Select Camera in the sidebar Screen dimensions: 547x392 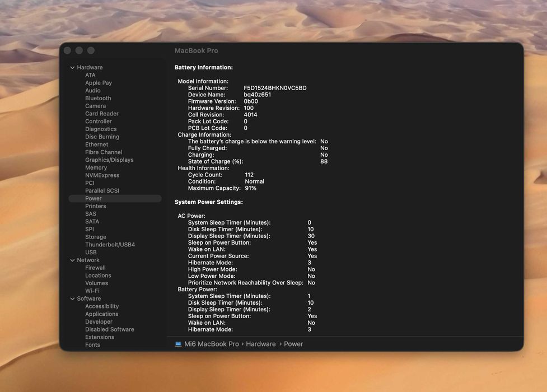pos(95,106)
